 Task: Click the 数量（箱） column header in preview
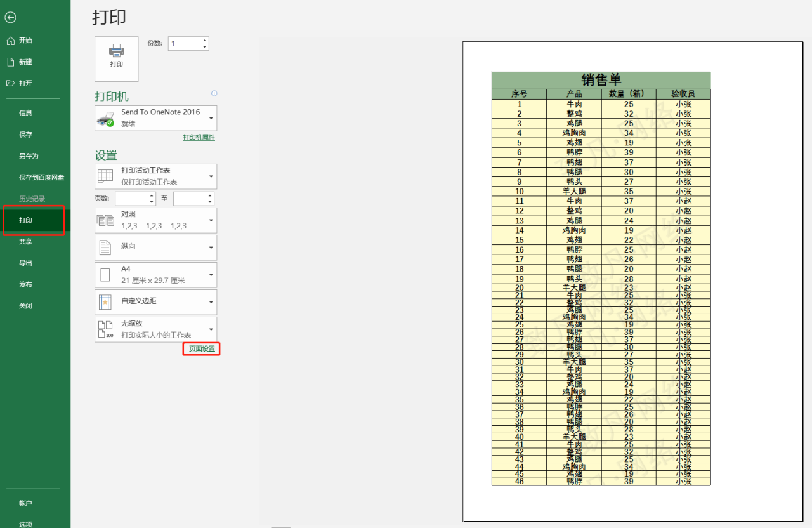click(x=629, y=94)
